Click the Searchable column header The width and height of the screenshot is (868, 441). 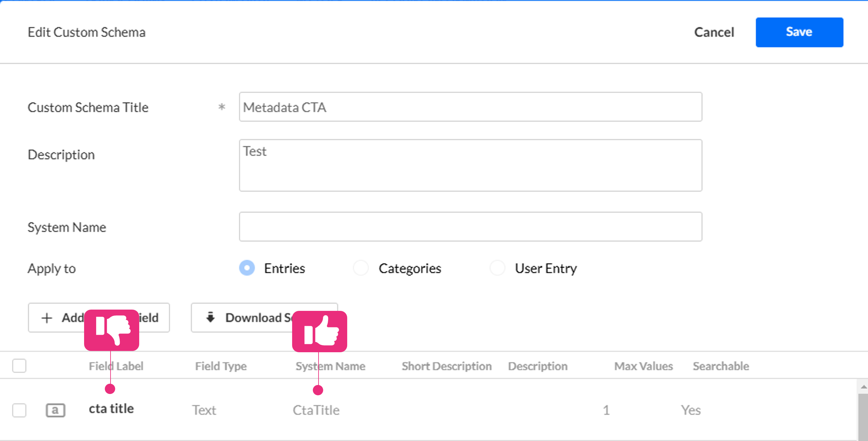coord(721,366)
